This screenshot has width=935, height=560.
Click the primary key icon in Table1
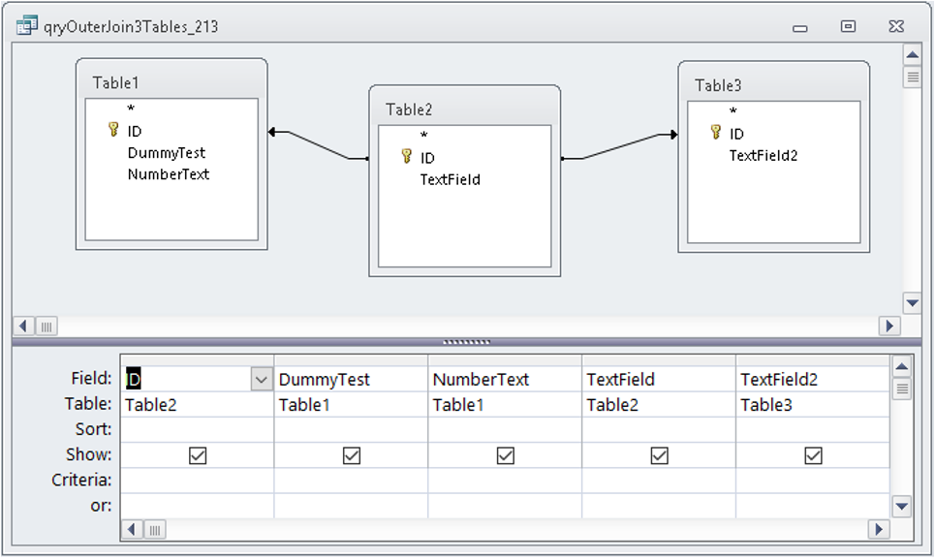(113, 130)
